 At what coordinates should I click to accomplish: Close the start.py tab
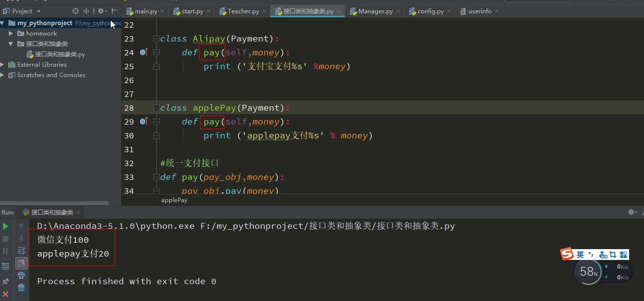click(209, 11)
